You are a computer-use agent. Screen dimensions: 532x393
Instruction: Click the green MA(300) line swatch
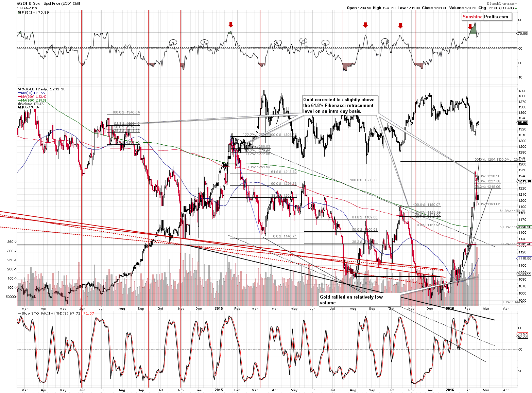pos(19,101)
